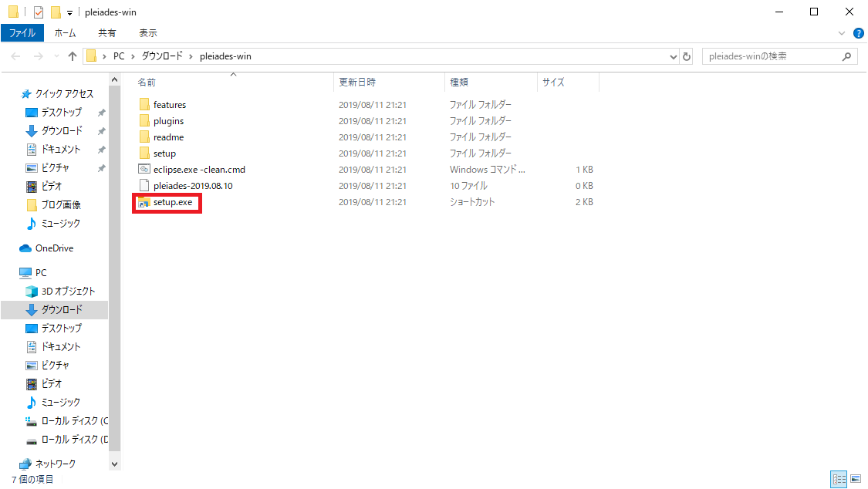Go up one folder level arrow

72,56
